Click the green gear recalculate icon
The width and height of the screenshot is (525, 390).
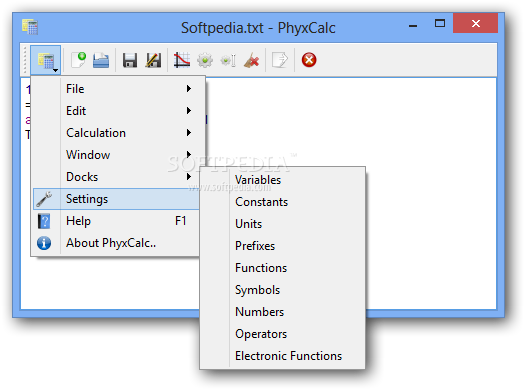point(205,61)
